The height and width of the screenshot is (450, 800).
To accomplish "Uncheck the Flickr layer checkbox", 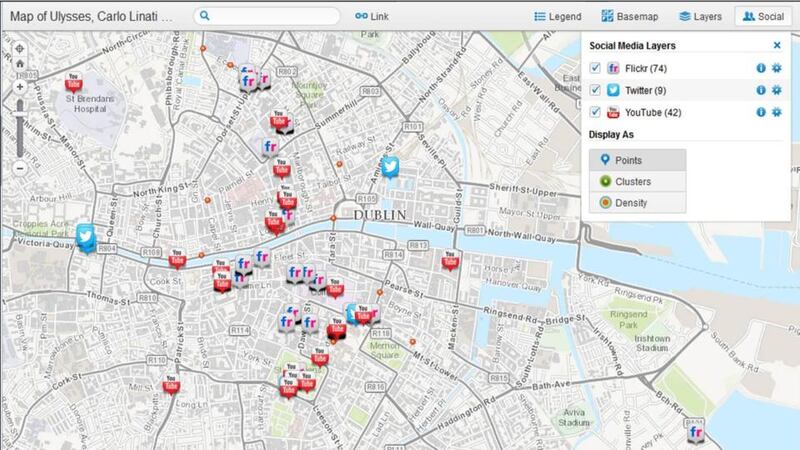I will (596, 68).
